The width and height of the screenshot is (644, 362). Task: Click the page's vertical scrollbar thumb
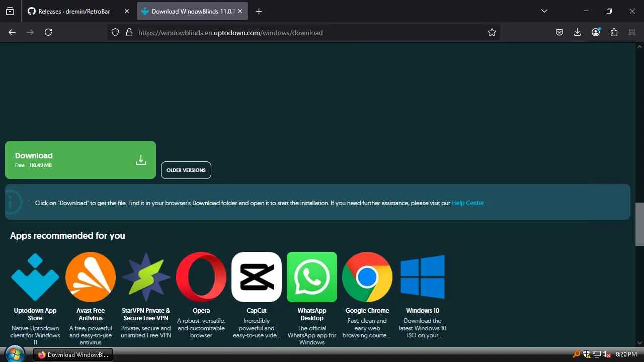(x=639, y=223)
